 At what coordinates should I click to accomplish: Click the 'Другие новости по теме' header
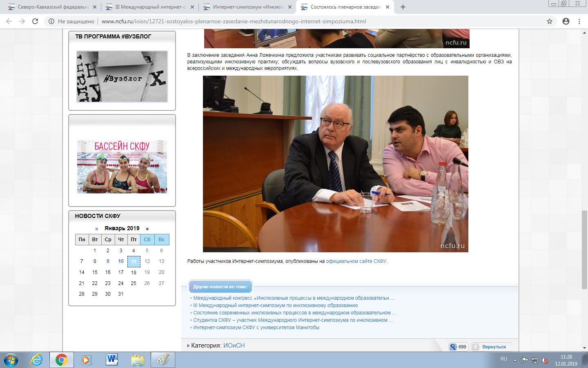pos(220,287)
